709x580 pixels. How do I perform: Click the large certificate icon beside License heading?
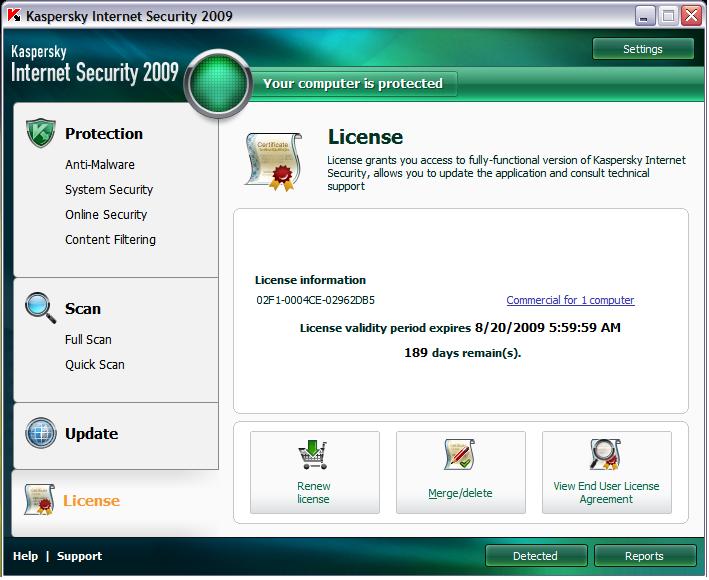coord(274,162)
